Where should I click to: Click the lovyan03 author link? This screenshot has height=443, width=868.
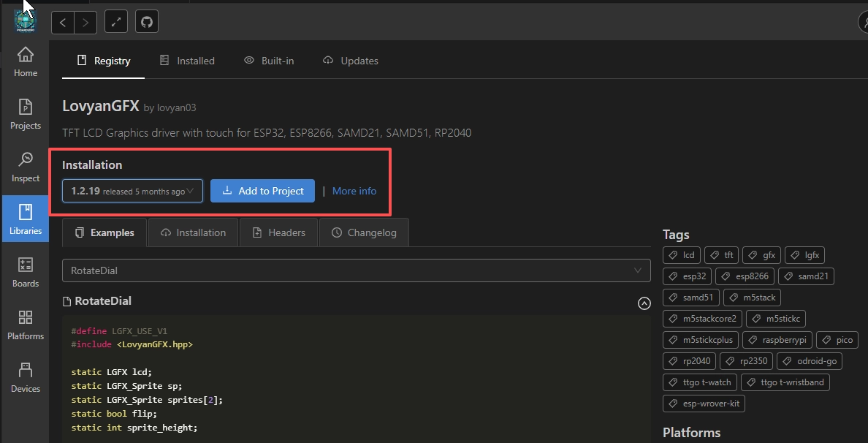pyautogui.click(x=177, y=108)
